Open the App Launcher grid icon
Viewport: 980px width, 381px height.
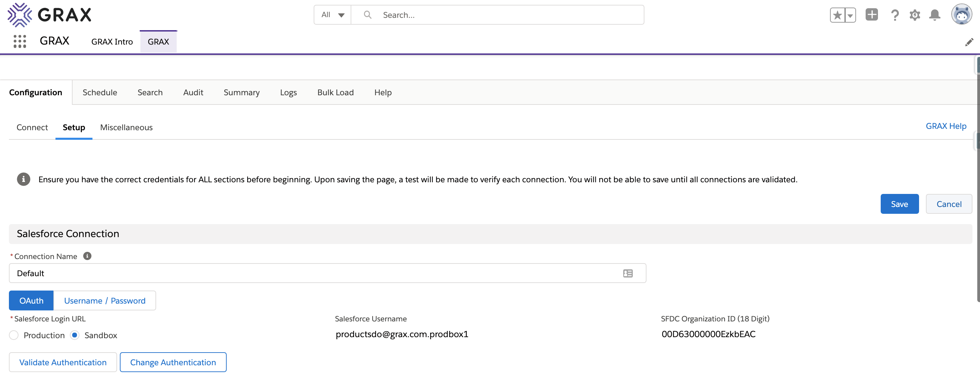tap(20, 41)
